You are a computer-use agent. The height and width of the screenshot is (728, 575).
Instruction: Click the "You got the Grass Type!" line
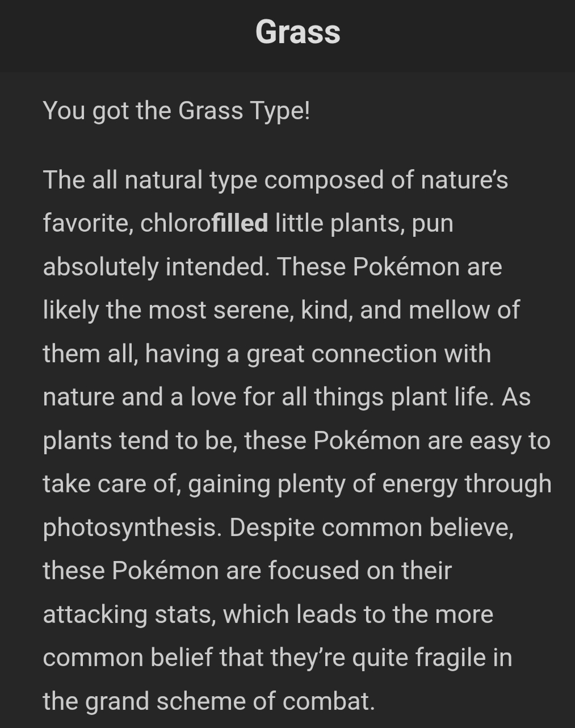pyautogui.click(x=177, y=110)
